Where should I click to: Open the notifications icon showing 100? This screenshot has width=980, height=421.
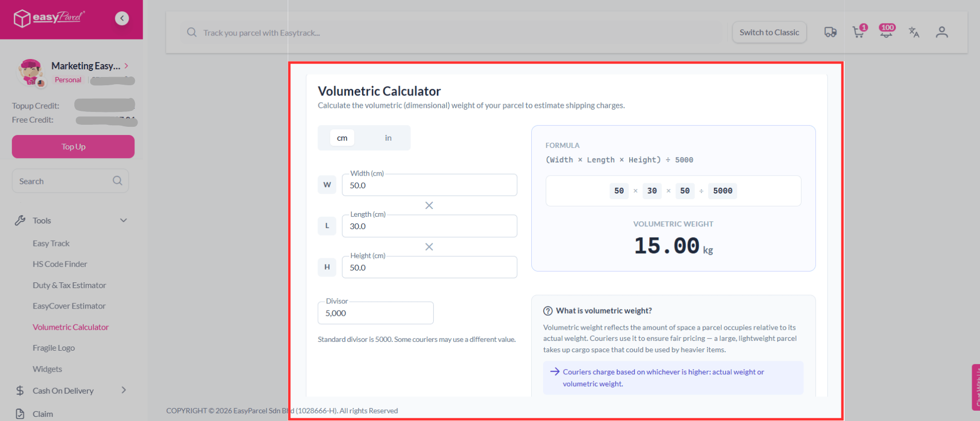[x=887, y=31]
